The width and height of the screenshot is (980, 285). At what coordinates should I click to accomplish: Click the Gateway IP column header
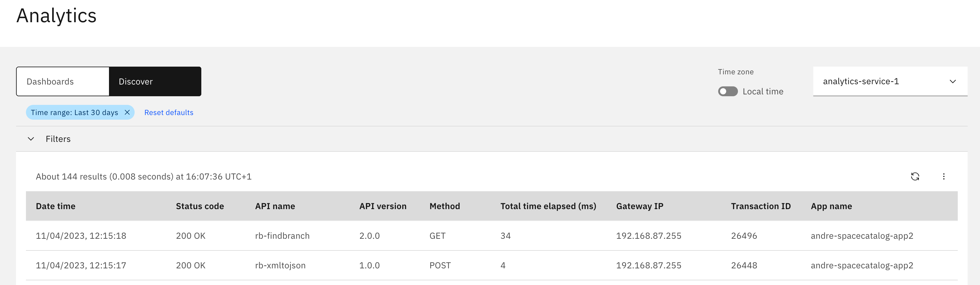pyautogui.click(x=639, y=206)
